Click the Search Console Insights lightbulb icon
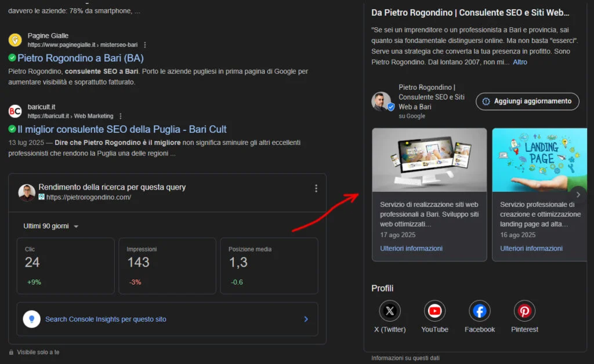 click(31, 319)
